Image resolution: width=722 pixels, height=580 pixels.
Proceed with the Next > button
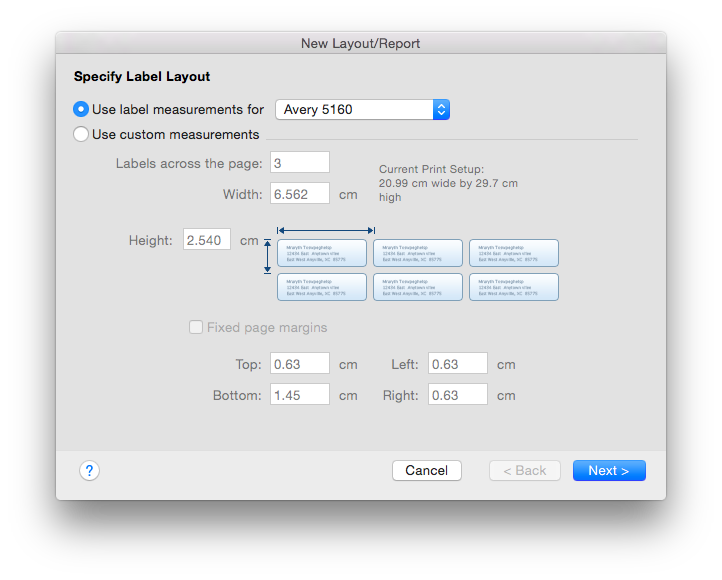[x=609, y=470]
